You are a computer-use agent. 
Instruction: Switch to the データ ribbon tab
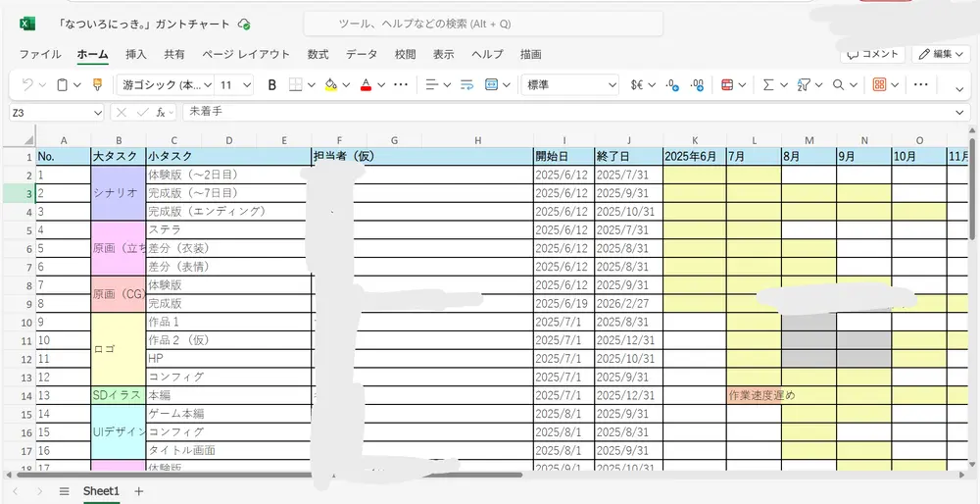[362, 54]
